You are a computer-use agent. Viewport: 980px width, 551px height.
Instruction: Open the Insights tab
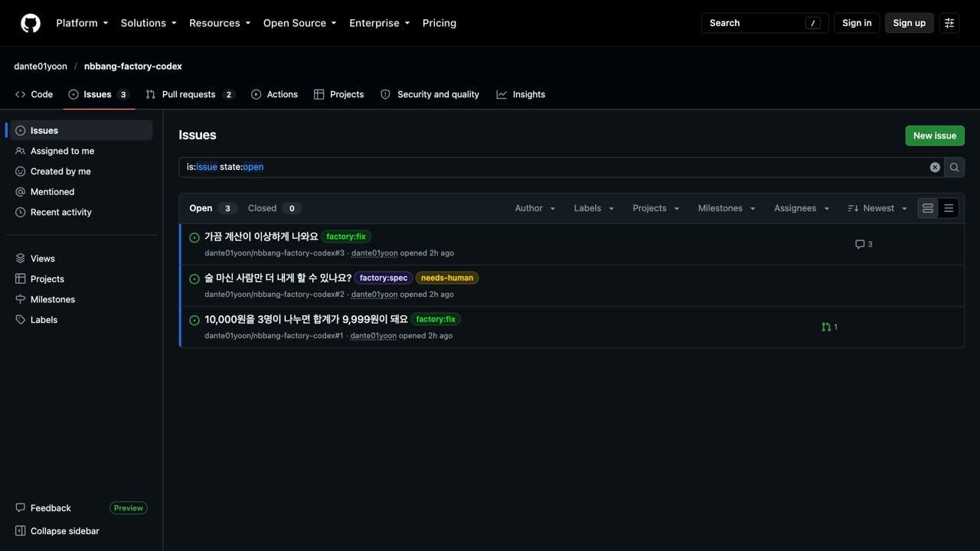(x=521, y=94)
